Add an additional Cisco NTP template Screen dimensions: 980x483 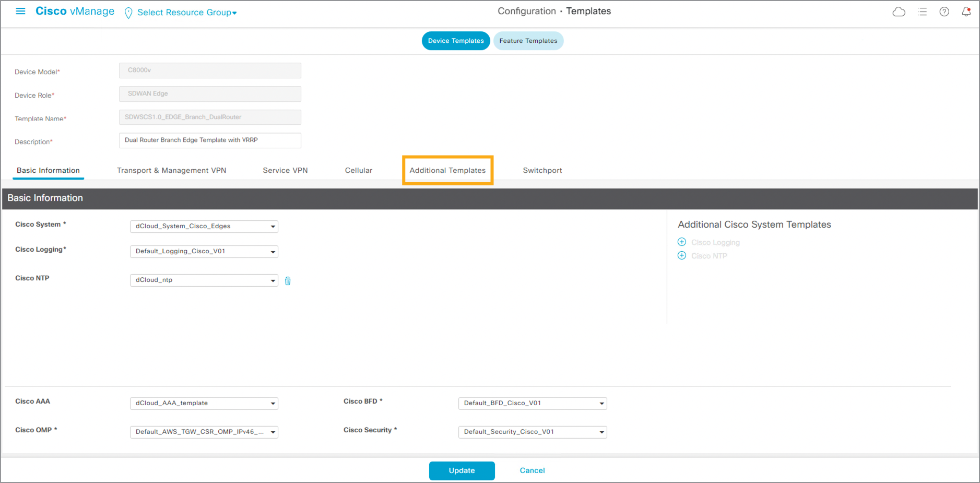tap(681, 255)
